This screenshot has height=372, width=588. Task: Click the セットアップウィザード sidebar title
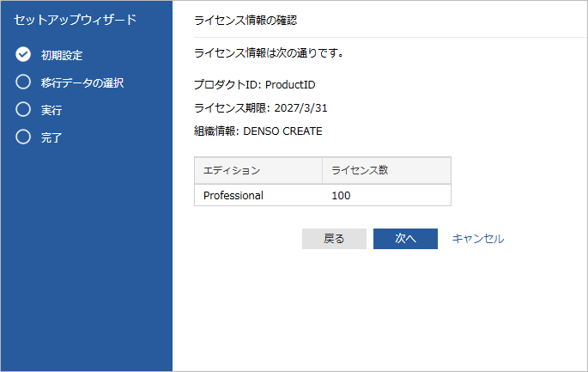pyautogui.click(x=75, y=19)
